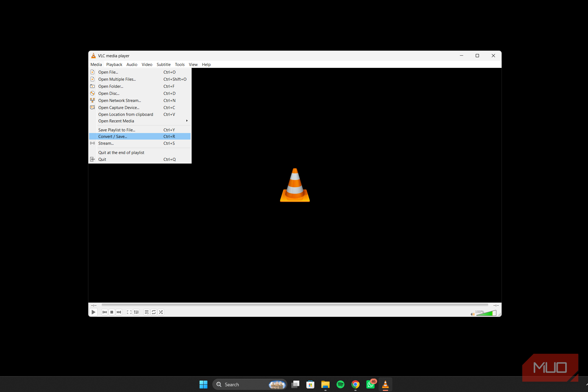Select Open Network Stream... entry
Viewport: 588px width, 392px height.
click(140, 101)
